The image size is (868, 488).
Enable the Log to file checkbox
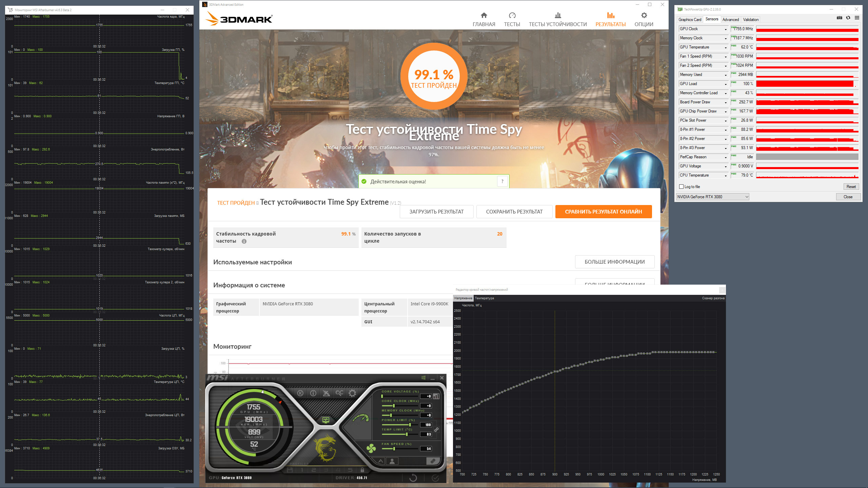click(682, 187)
